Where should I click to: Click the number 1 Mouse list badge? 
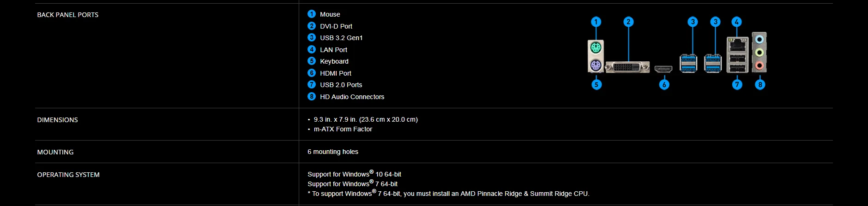pyautogui.click(x=312, y=14)
